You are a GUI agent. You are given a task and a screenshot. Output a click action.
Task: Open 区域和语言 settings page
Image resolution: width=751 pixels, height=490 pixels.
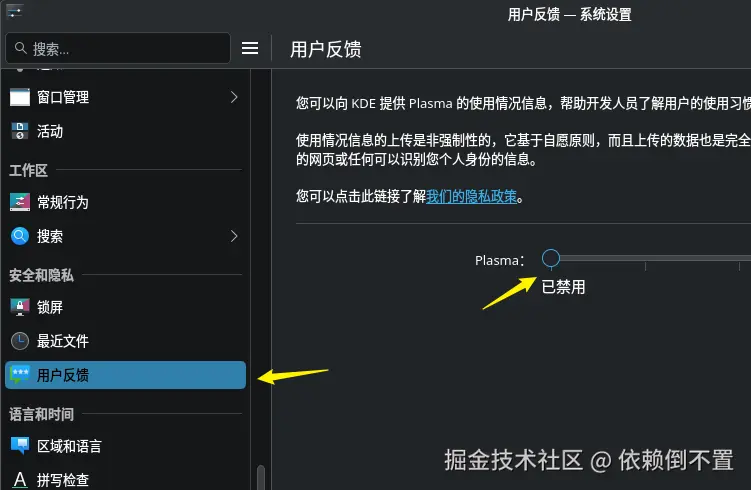125,446
